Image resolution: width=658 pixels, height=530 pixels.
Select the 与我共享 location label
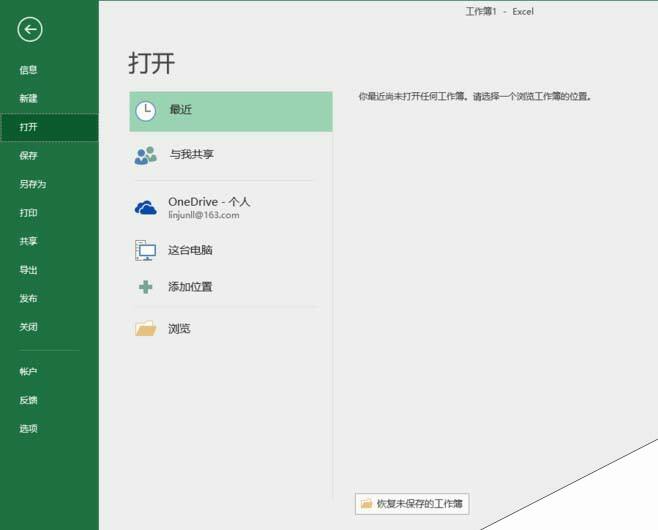click(191, 154)
